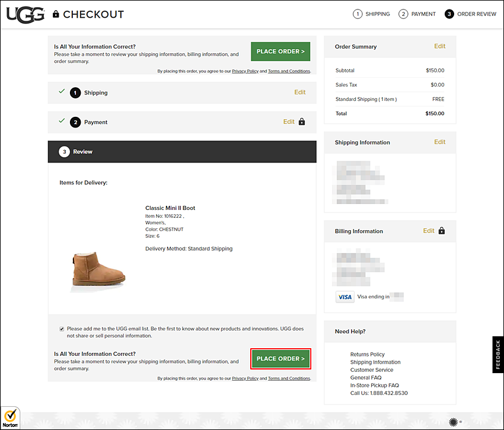Click the 'Item No: 1016222' text

click(x=165, y=216)
